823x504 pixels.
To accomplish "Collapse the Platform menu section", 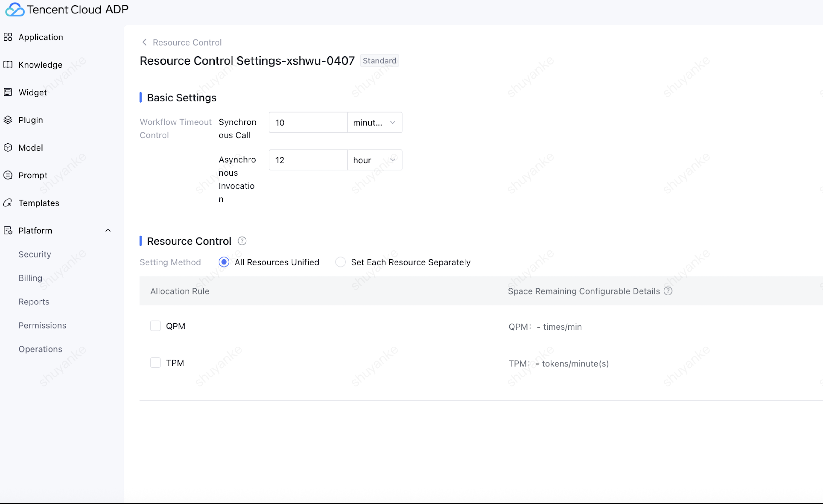I will point(108,231).
